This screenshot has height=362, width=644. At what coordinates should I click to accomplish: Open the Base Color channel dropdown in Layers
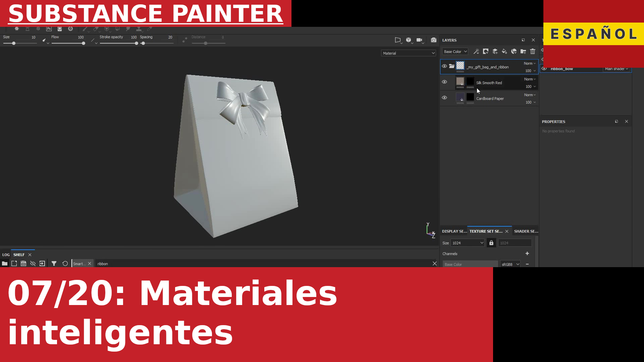click(x=455, y=52)
